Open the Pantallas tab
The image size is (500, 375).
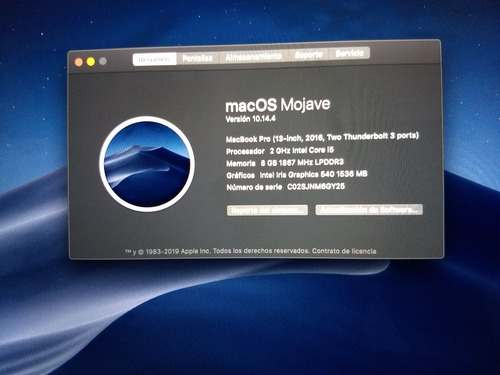point(197,58)
